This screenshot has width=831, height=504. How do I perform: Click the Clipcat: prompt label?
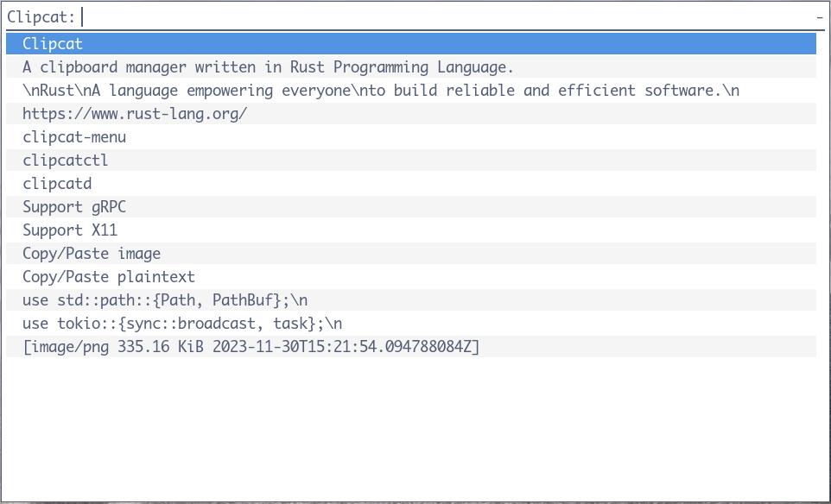pos(41,17)
